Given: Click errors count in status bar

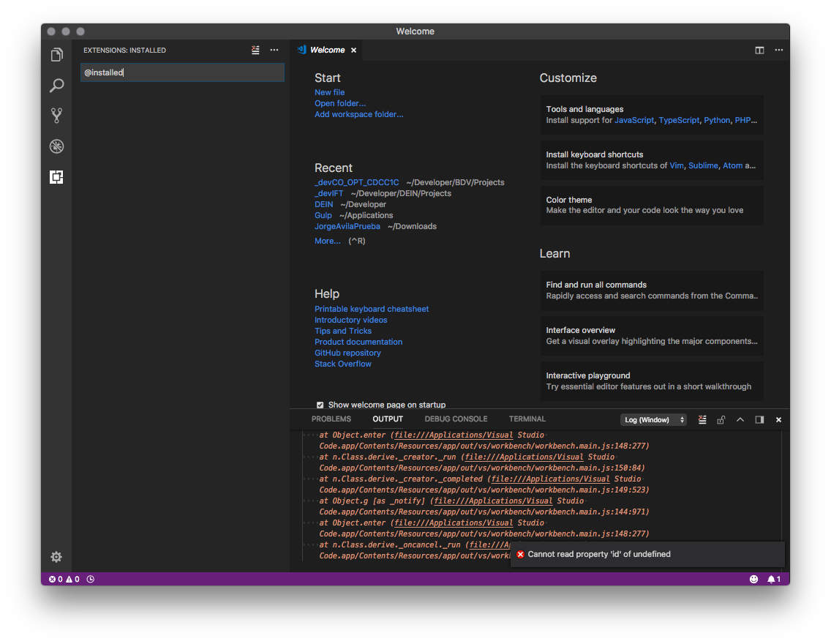Looking at the screenshot, I should (56, 580).
